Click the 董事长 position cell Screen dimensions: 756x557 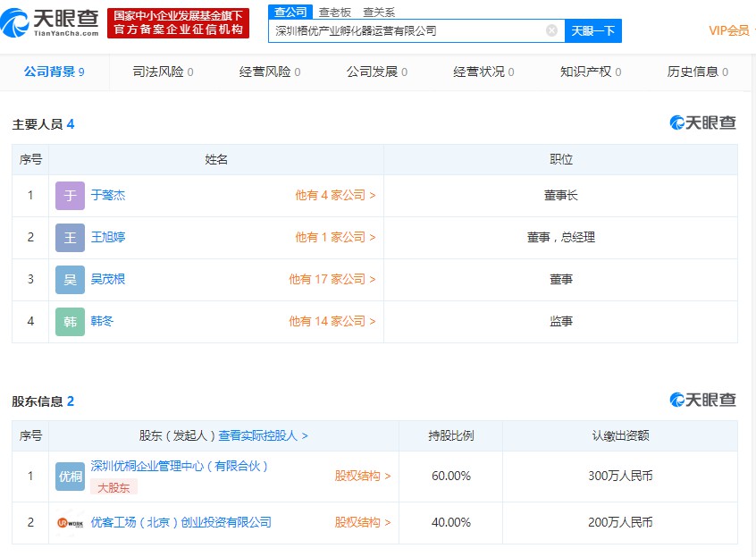coord(560,195)
